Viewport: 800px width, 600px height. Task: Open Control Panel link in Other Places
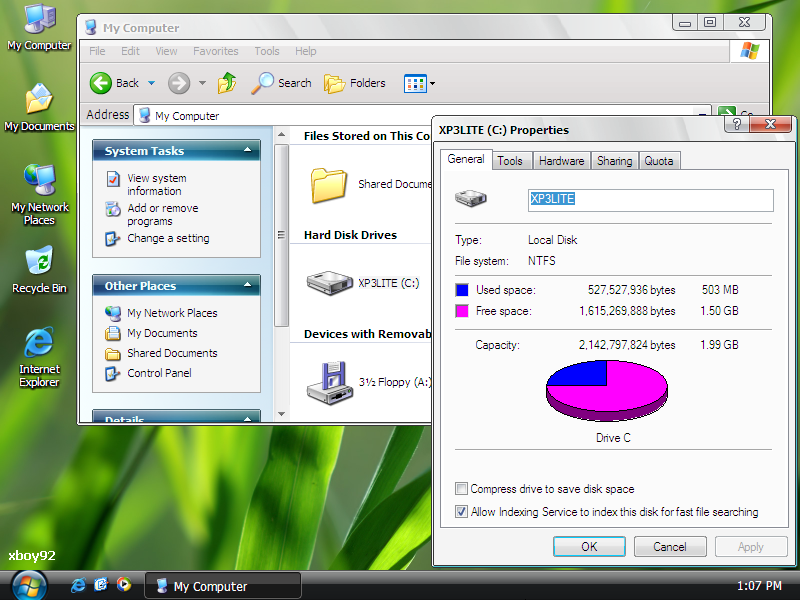(159, 373)
